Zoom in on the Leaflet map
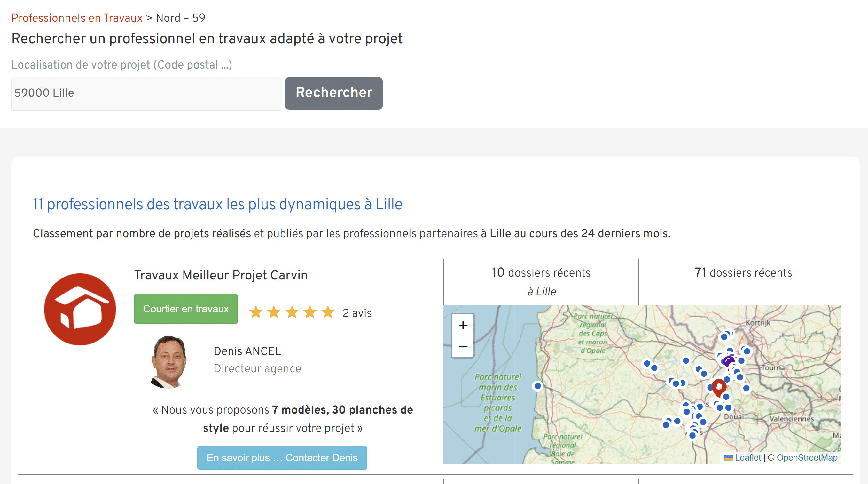 pyautogui.click(x=463, y=325)
